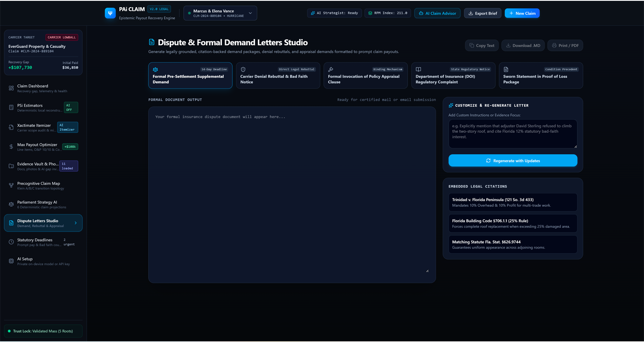Click the Precognitive Claim Map branch icon
Image resolution: width=644 pixels, height=342 pixels.
[x=11, y=185]
